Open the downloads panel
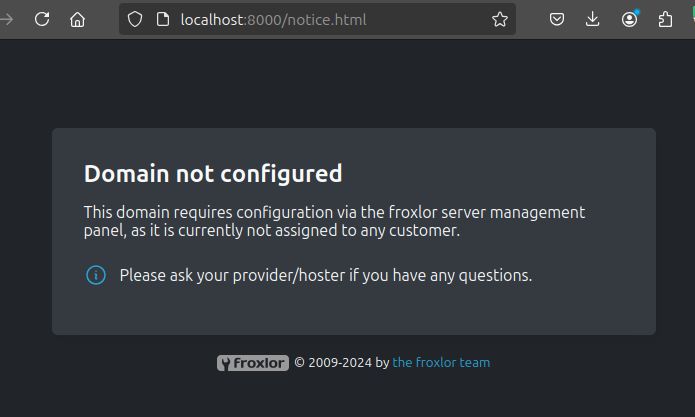 [x=593, y=19]
